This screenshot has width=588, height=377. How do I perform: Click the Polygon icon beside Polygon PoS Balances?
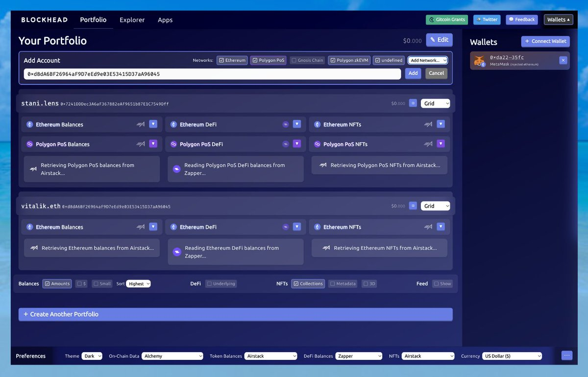[x=29, y=144]
